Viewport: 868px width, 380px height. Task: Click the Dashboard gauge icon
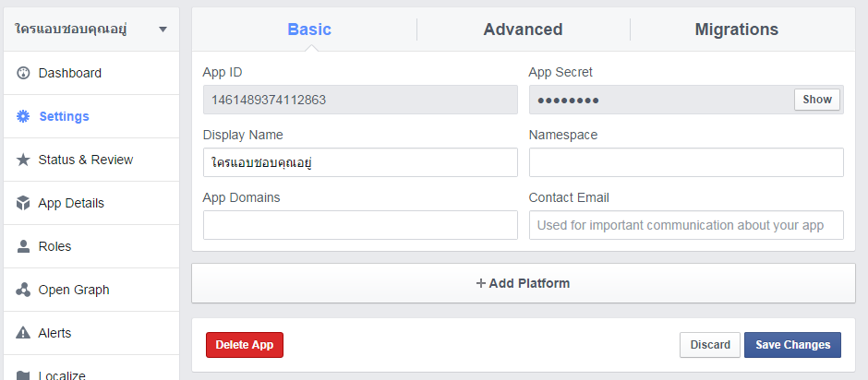(23, 73)
